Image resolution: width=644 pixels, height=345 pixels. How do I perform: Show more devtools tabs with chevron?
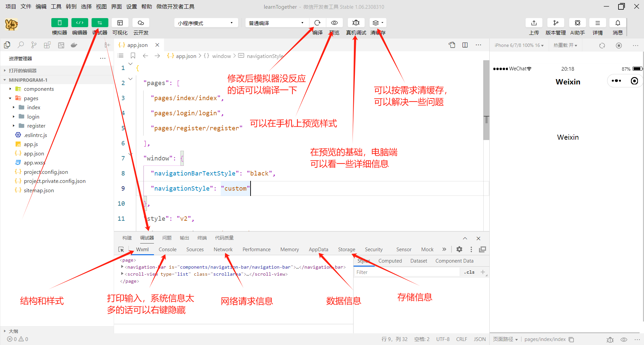click(x=444, y=249)
